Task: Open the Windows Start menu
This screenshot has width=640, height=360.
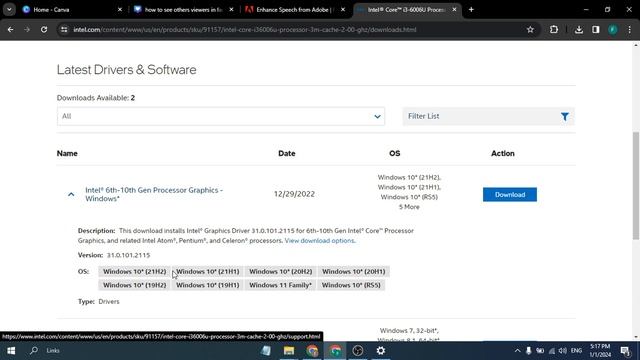Action: point(11,351)
